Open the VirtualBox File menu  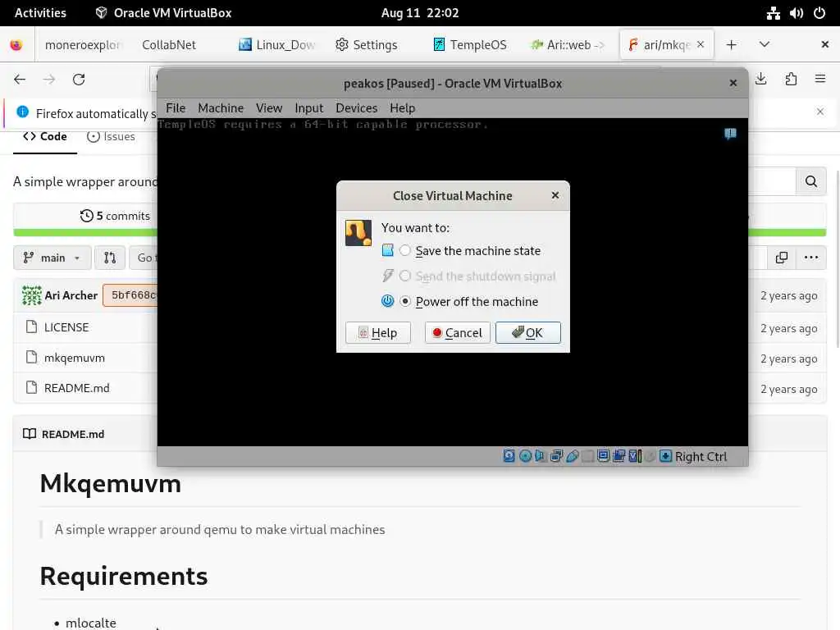(176, 107)
